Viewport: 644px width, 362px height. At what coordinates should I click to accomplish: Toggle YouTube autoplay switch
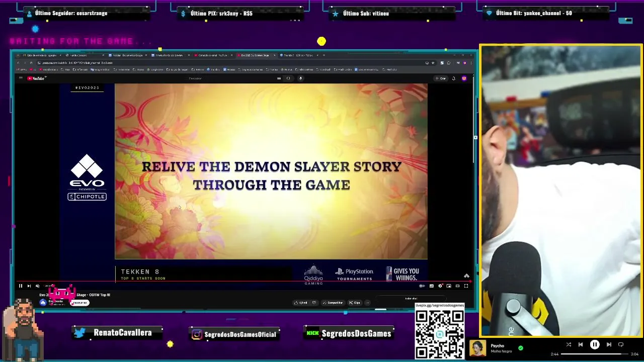click(x=422, y=286)
